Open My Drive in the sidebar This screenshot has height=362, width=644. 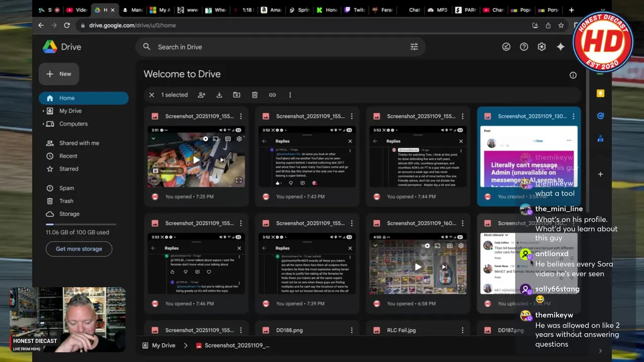click(70, 111)
